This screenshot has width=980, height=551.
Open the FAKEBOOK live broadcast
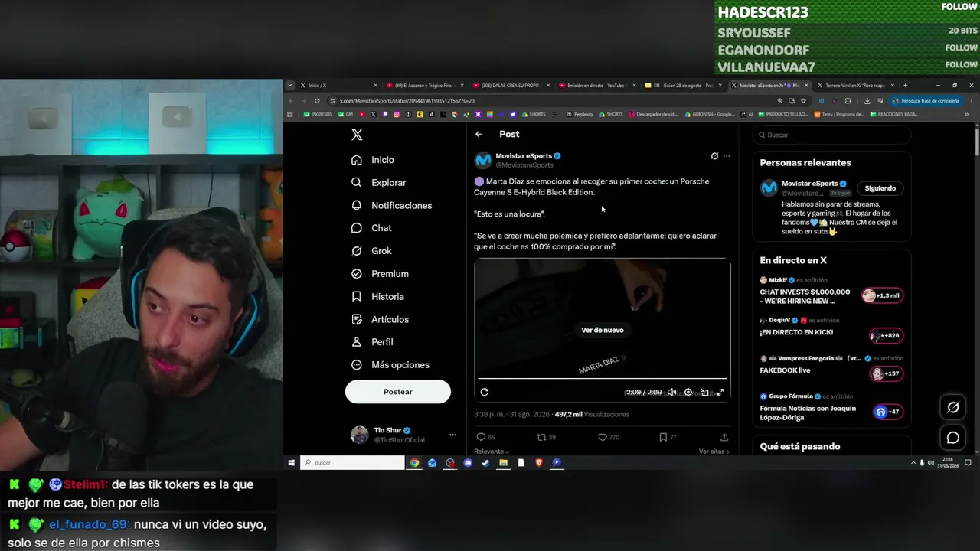(x=785, y=370)
